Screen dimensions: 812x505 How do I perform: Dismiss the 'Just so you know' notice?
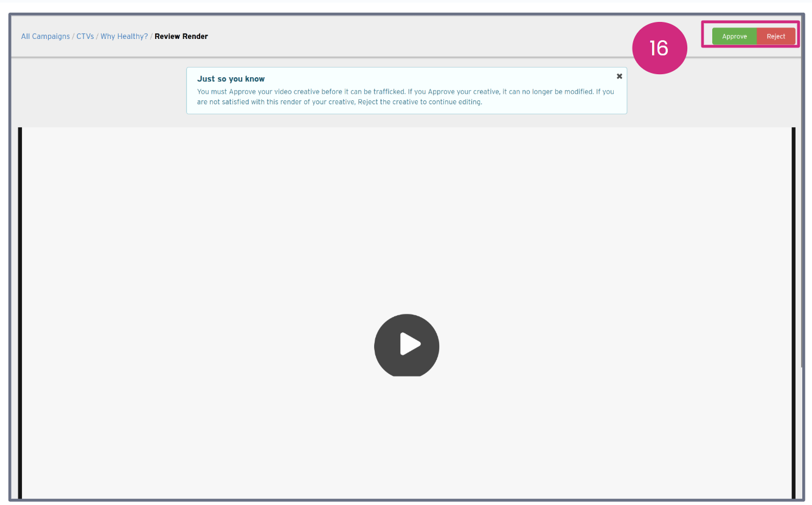[x=619, y=76]
